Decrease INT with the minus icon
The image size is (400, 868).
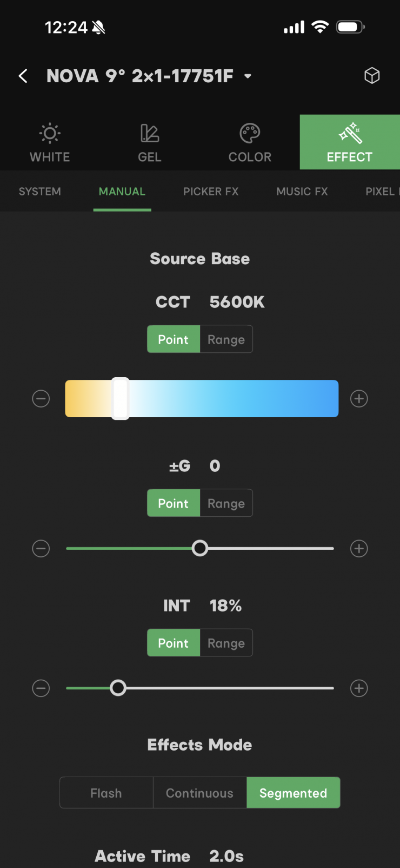click(x=41, y=688)
